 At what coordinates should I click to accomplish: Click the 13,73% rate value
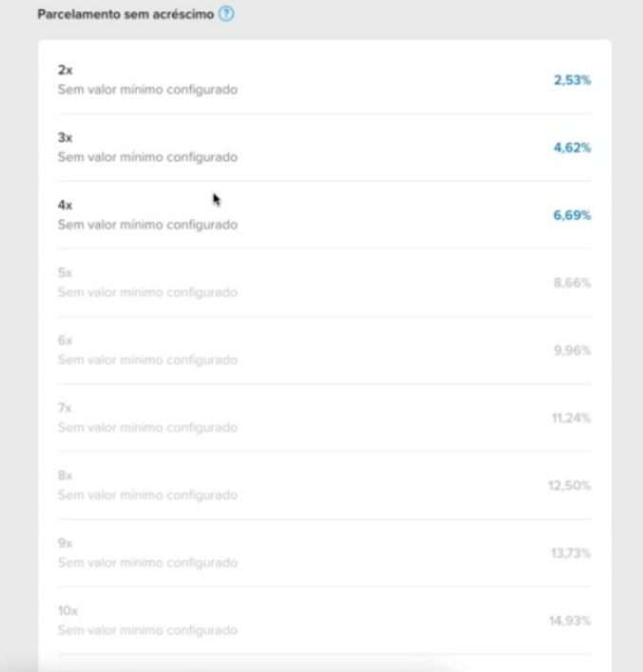571,553
